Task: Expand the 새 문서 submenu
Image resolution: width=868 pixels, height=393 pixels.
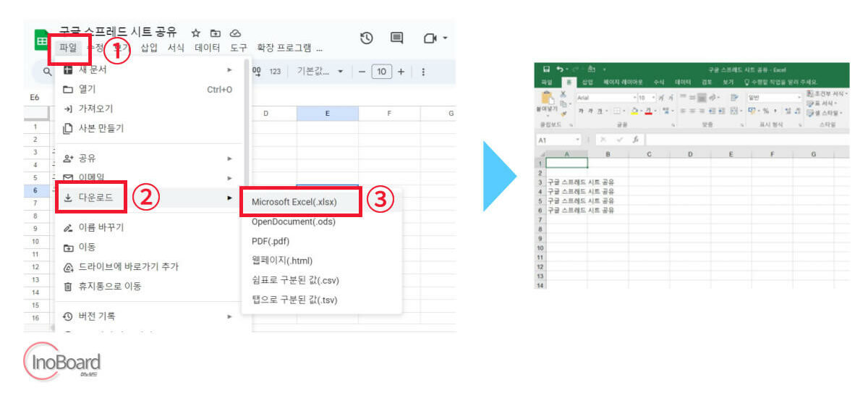Action: pyautogui.click(x=229, y=69)
